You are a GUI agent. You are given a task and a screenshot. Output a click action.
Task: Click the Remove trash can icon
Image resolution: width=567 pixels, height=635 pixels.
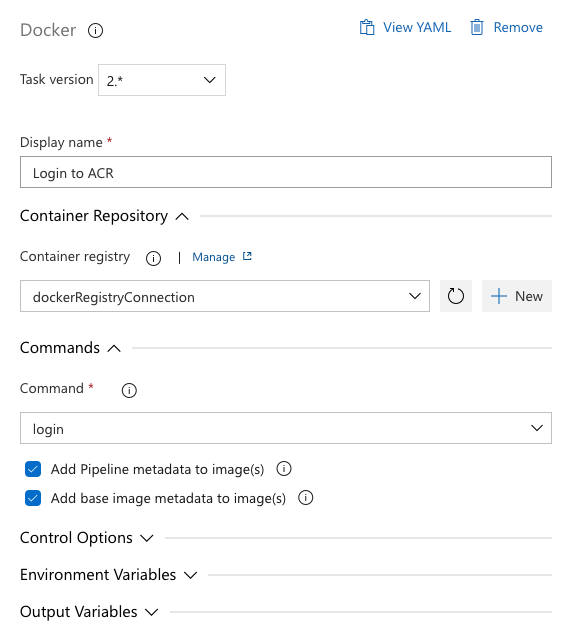tap(477, 28)
